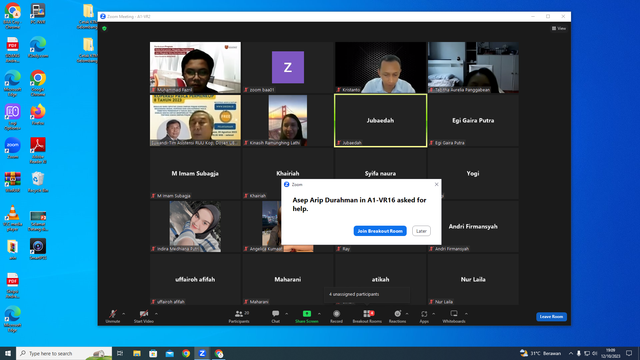
Task: Start Video in Zoom toolbar
Action: click(144, 316)
